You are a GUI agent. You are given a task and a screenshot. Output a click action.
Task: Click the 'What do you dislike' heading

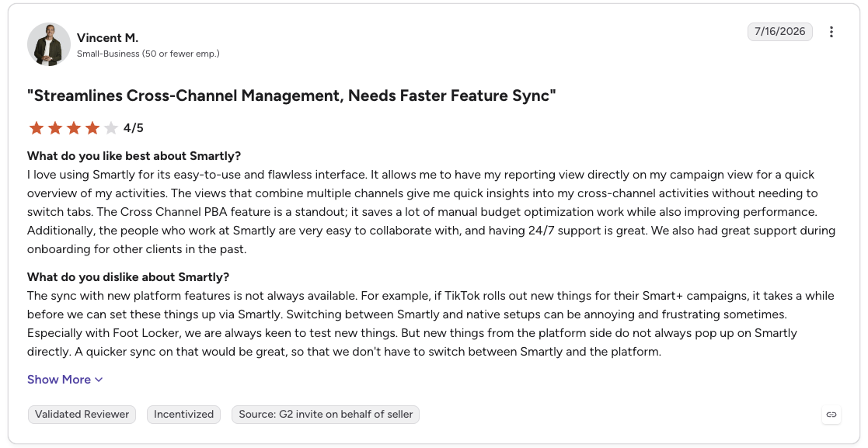(x=128, y=277)
